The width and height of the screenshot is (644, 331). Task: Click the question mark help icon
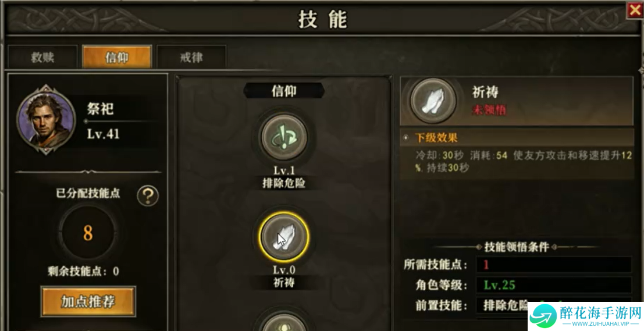[x=148, y=196]
